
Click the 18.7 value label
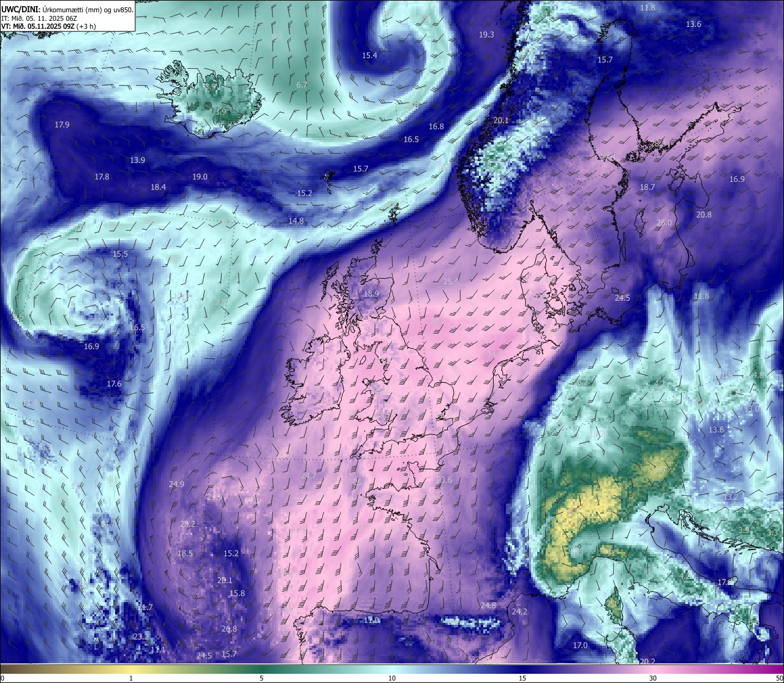point(647,187)
